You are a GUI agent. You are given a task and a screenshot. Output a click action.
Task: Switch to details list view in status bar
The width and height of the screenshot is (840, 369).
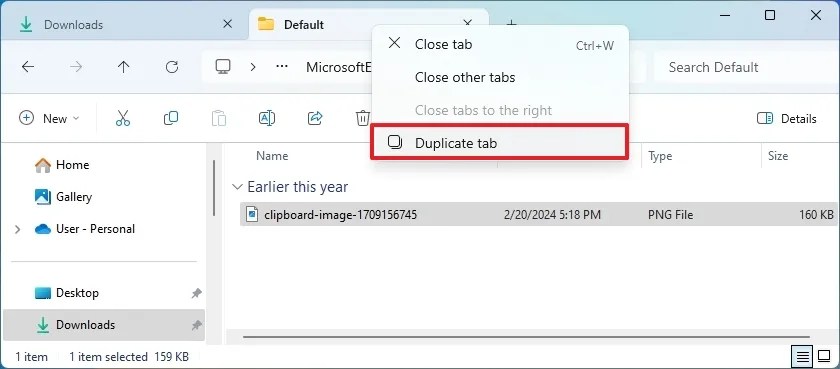click(x=802, y=356)
